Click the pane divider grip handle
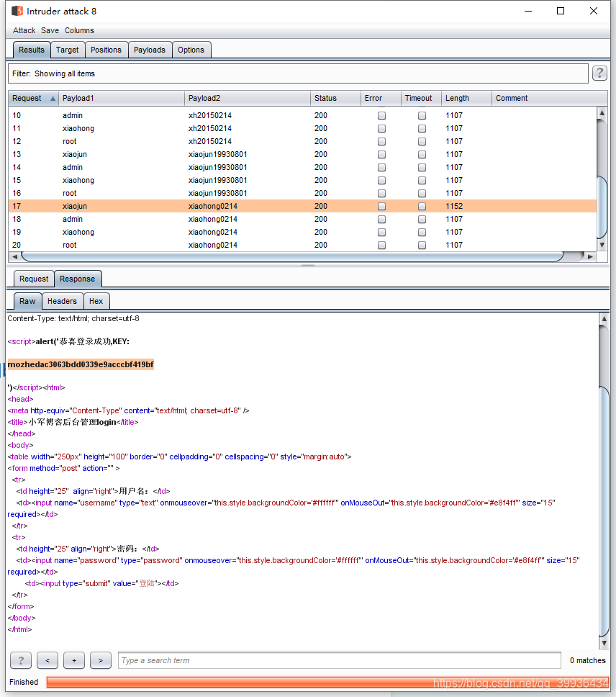Viewport: 616px width, 697px height. 308,266
